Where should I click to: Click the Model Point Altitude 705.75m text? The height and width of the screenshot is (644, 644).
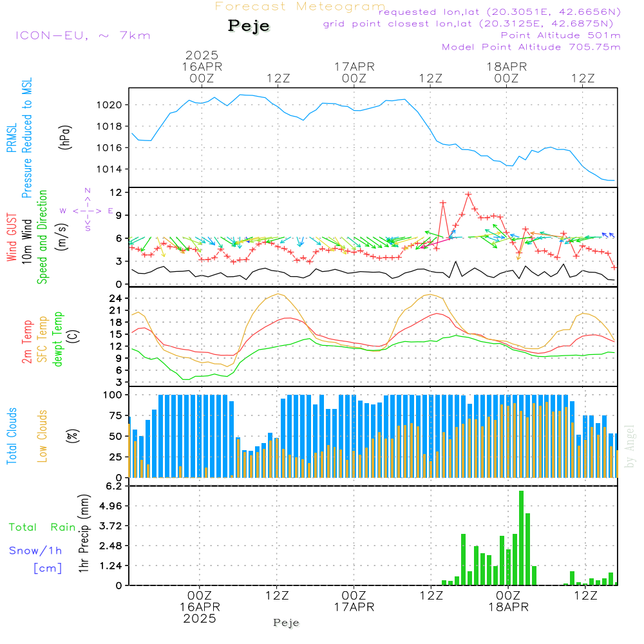pyautogui.click(x=531, y=47)
